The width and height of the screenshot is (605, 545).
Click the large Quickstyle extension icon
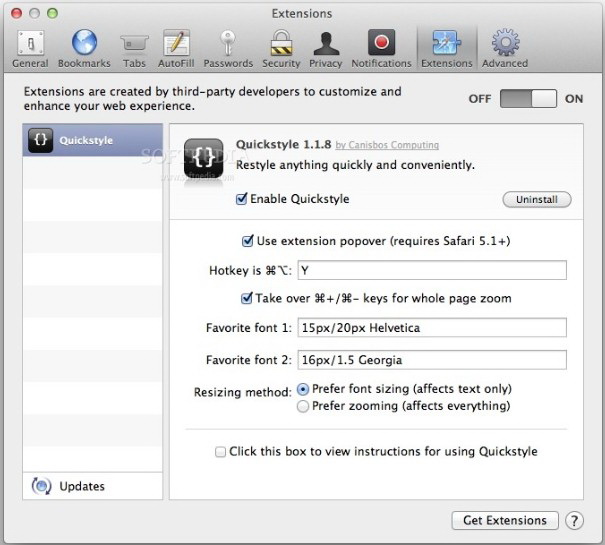coord(203,158)
